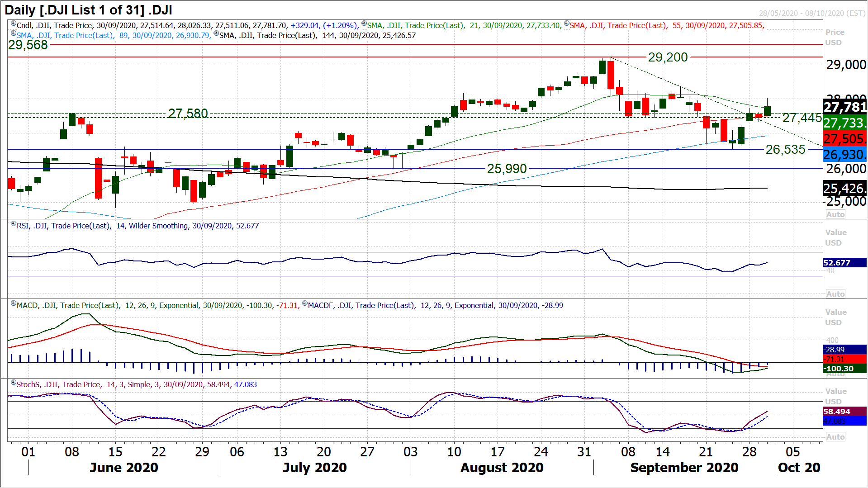The width and height of the screenshot is (868, 488).
Task: Click the Cndl candlestick series marker icon
Action: point(14,24)
